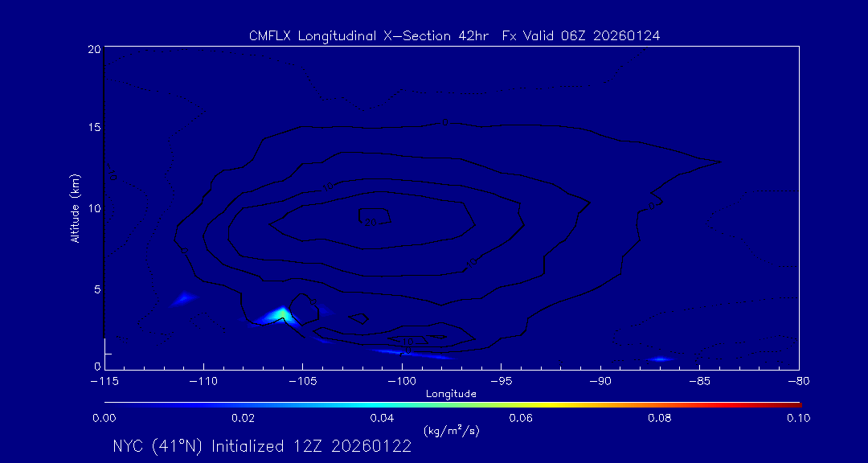Click the colorbar label "0.08"
The height and width of the screenshot is (463, 868).
coord(661,418)
